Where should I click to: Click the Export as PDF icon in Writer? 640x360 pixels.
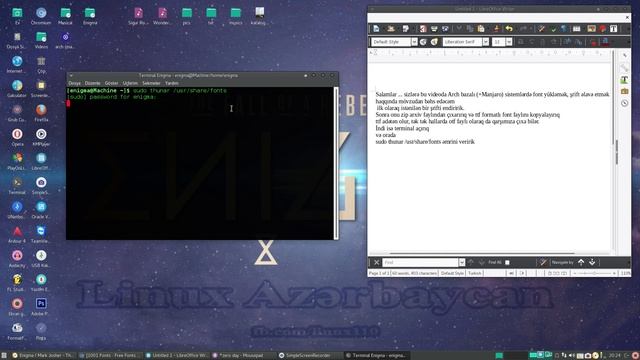(423, 29)
